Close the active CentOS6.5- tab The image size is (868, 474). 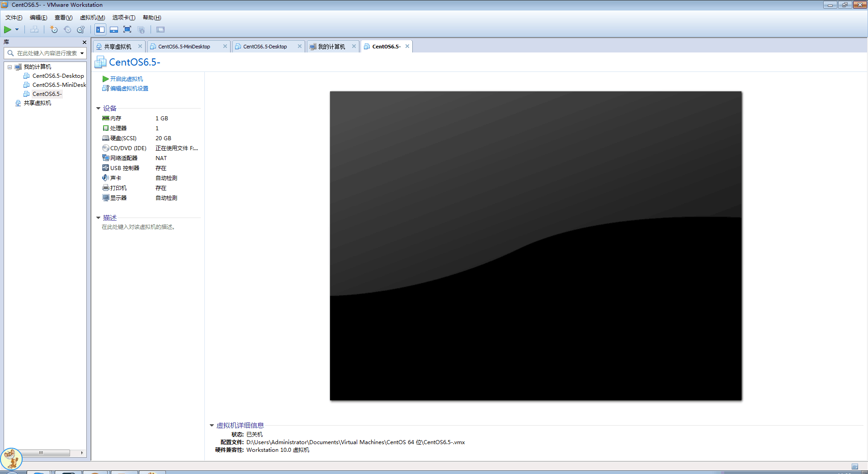tap(407, 46)
